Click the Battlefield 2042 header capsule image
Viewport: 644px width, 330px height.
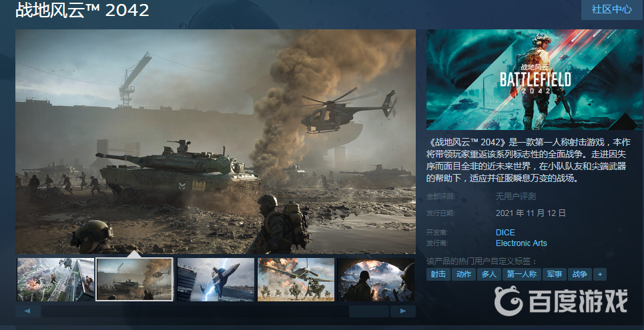pyautogui.click(x=535, y=79)
